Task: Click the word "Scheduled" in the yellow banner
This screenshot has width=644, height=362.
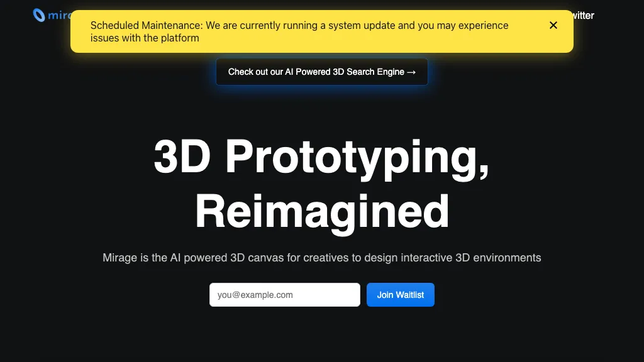Action: click(114, 26)
